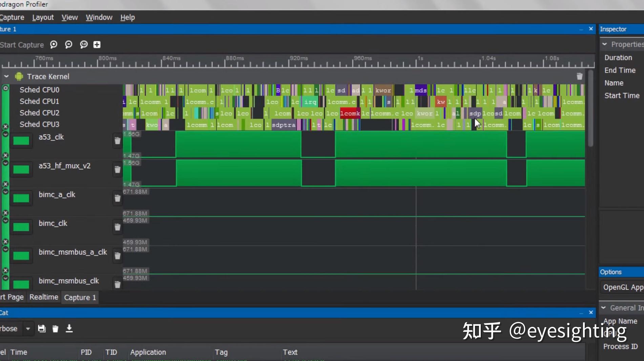
Task: Switch to the Realtime tab
Action: [43, 297]
